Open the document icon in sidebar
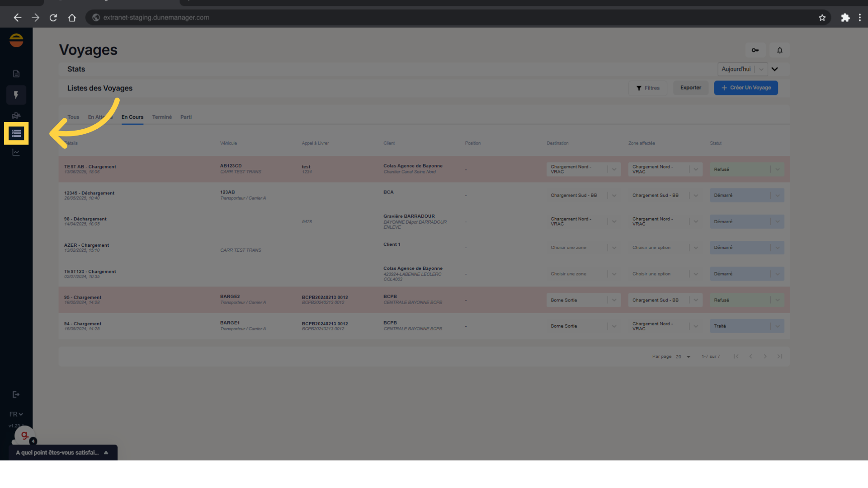 point(16,74)
